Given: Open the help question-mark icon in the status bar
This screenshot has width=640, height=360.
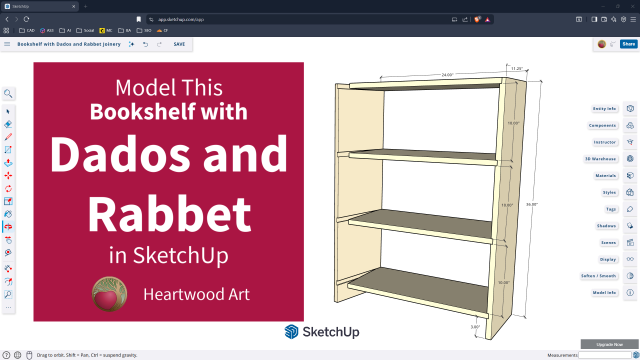Looking at the screenshot, I should (x=6, y=355).
